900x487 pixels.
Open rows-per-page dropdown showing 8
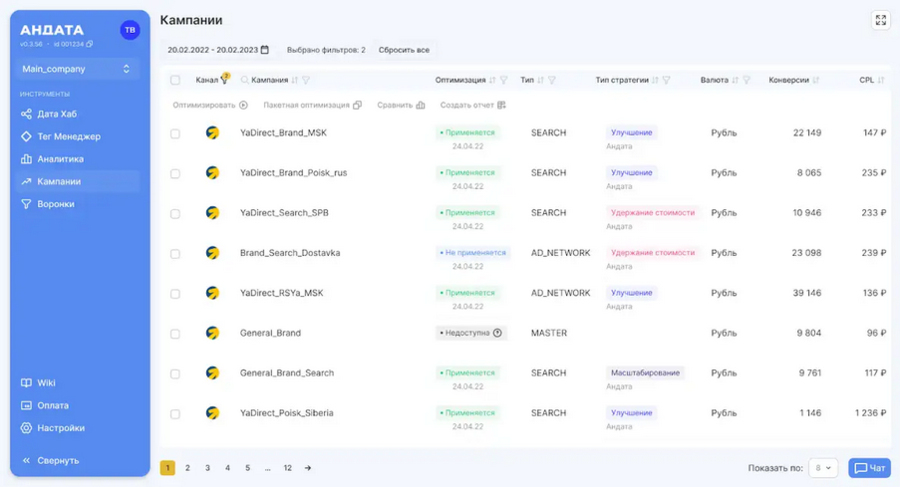(823, 468)
